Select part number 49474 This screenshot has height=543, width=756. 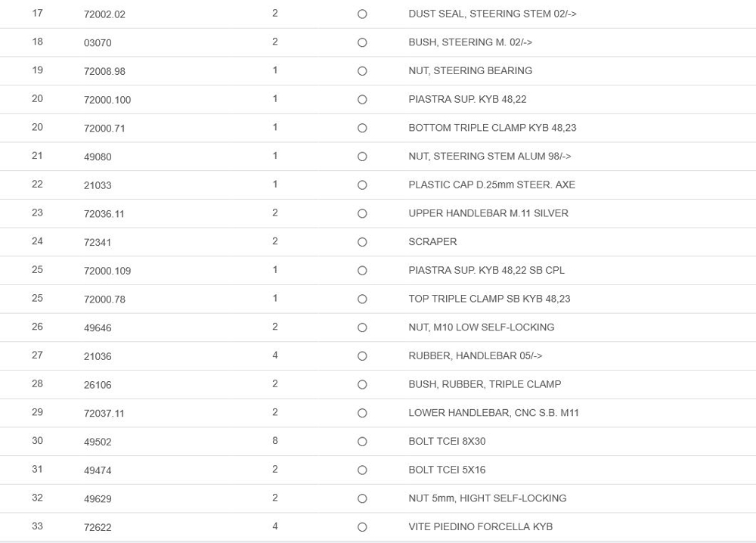[98, 470]
